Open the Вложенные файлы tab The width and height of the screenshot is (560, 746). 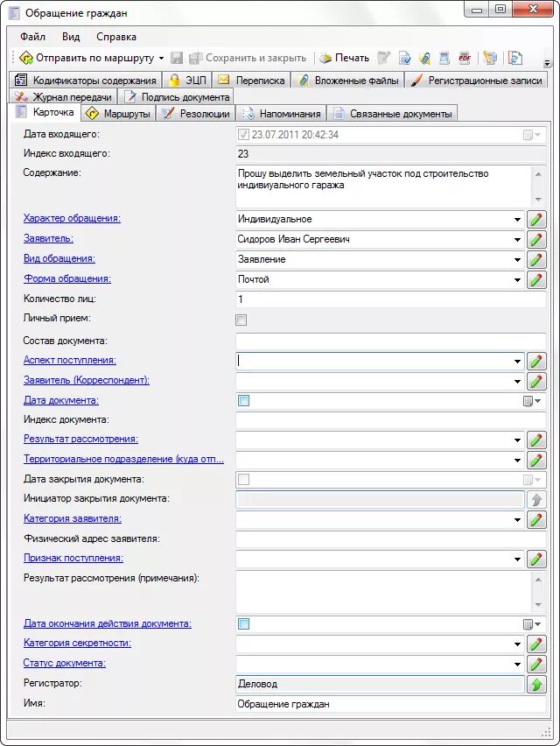pos(348,81)
